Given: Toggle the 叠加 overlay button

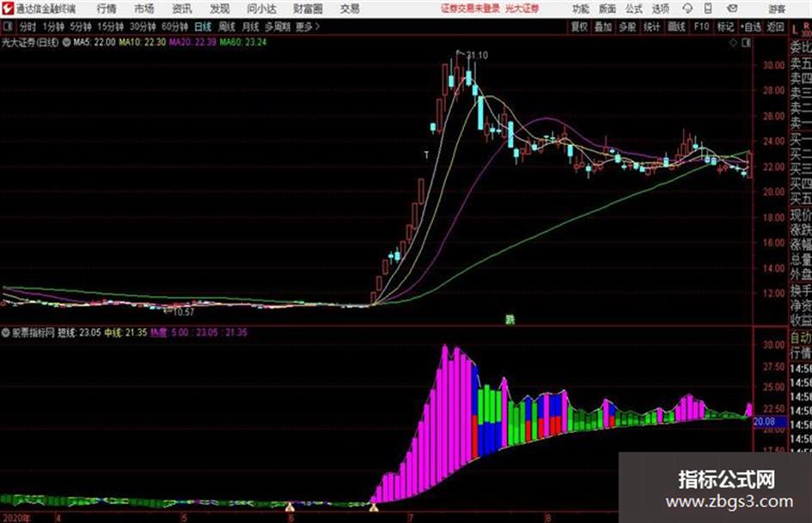Looking at the screenshot, I should (603, 27).
